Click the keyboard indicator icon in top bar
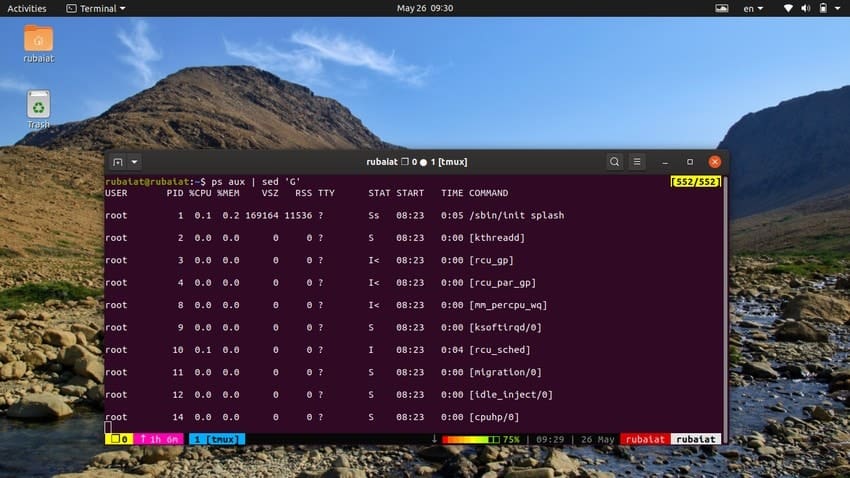The image size is (850, 478). click(x=722, y=8)
